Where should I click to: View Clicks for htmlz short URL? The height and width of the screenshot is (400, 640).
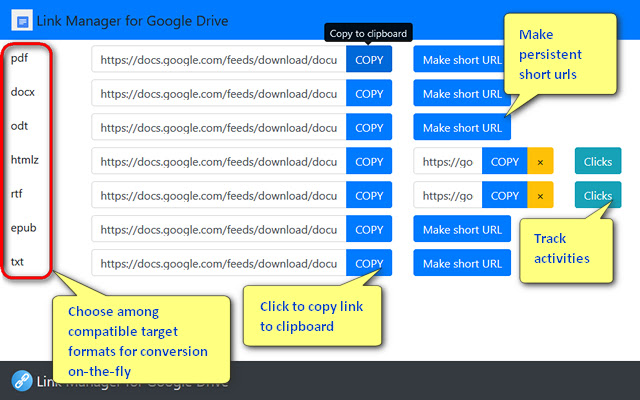pyautogui.click(x=598, y=161)
